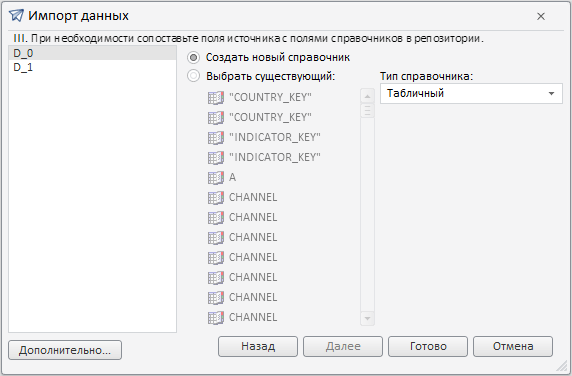The width and height of the screenshot is (572, 376).
Task: Click the scrollbar thumb of the dictionary list
Action: [367, 111]
